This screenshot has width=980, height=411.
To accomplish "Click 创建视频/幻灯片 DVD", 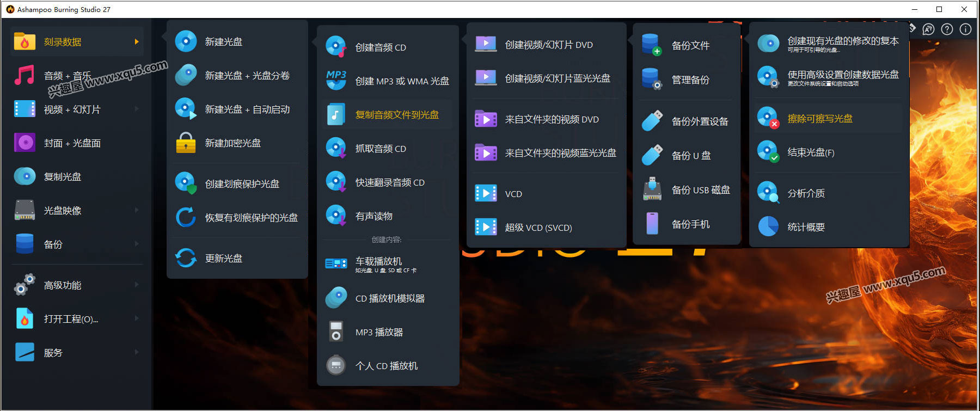I will pyautogui.click(x=548, y=45).
